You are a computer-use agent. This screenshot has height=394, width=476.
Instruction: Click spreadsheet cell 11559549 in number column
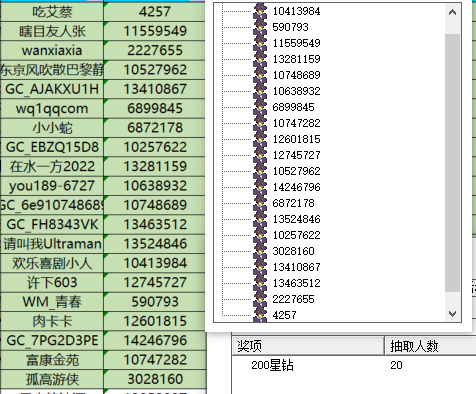point(155,31)
